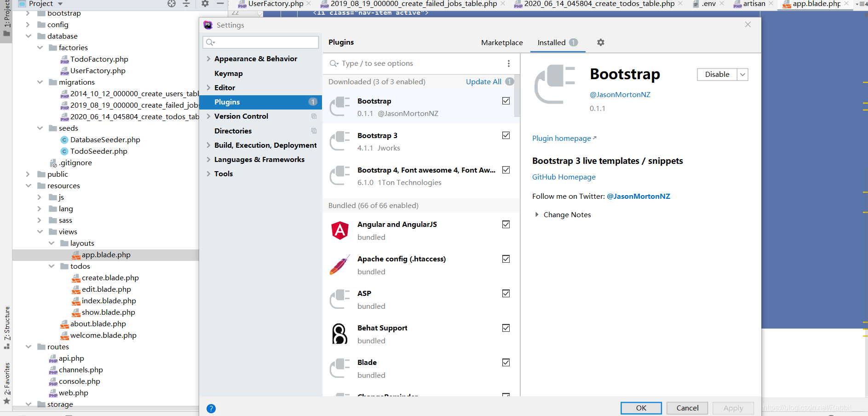Image resolution: width=868 pixels, height=416 pixels.
Task: Close the .env editor tab
Action: pyautogui.click(x=722, y=4)
